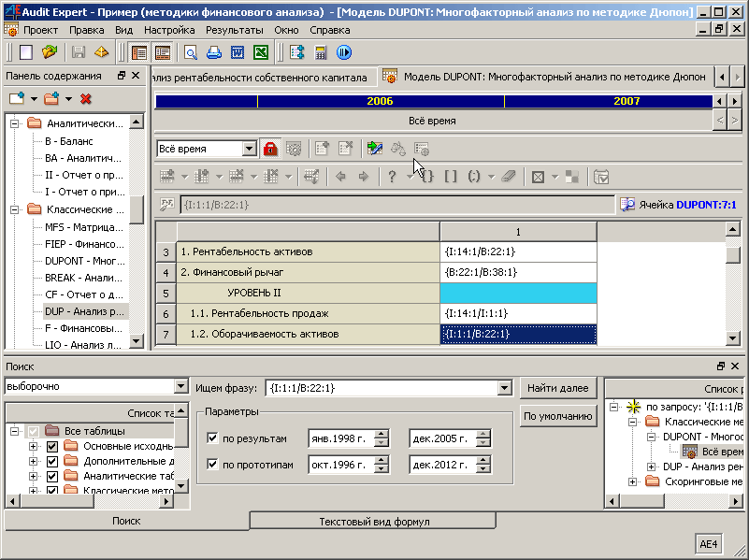
Task: Switch to 'Текстовый вид формул' tab
Action: pyautogui.click(x=373, y=521)
